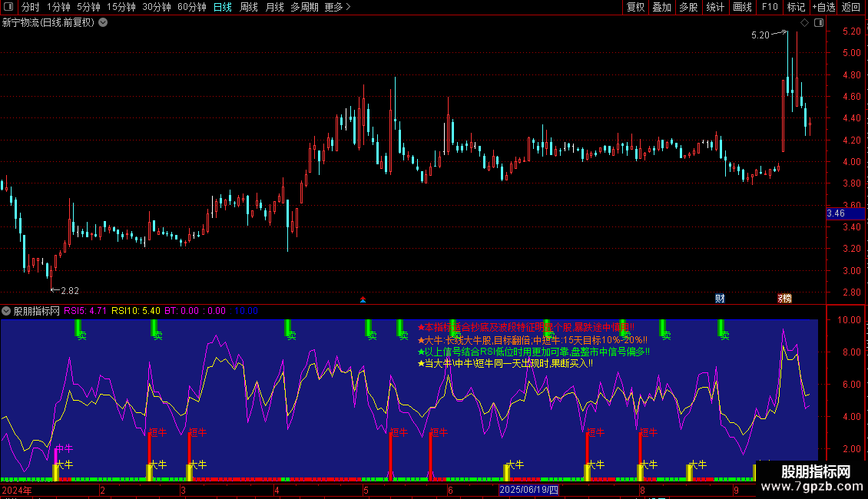Select the 1分钟 period tab

[x=58, y=7]
